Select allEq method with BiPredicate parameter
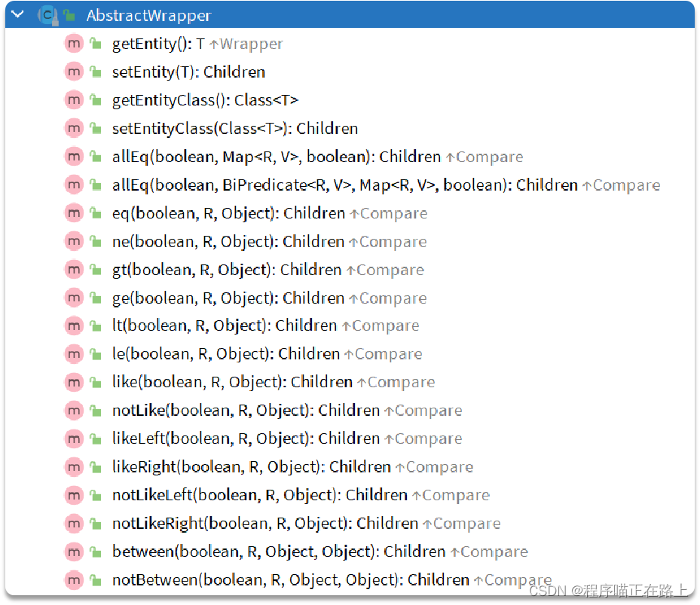 [x=344, y=185]
